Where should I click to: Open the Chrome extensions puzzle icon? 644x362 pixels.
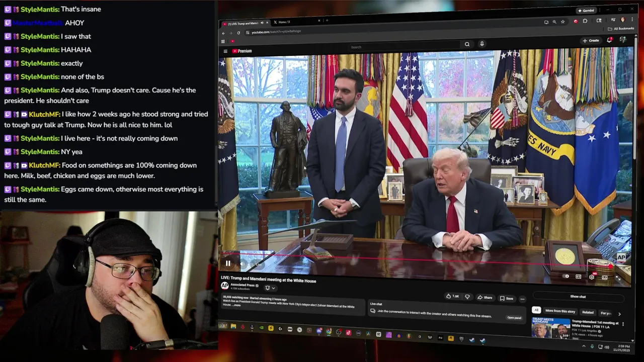click(585, 21)
